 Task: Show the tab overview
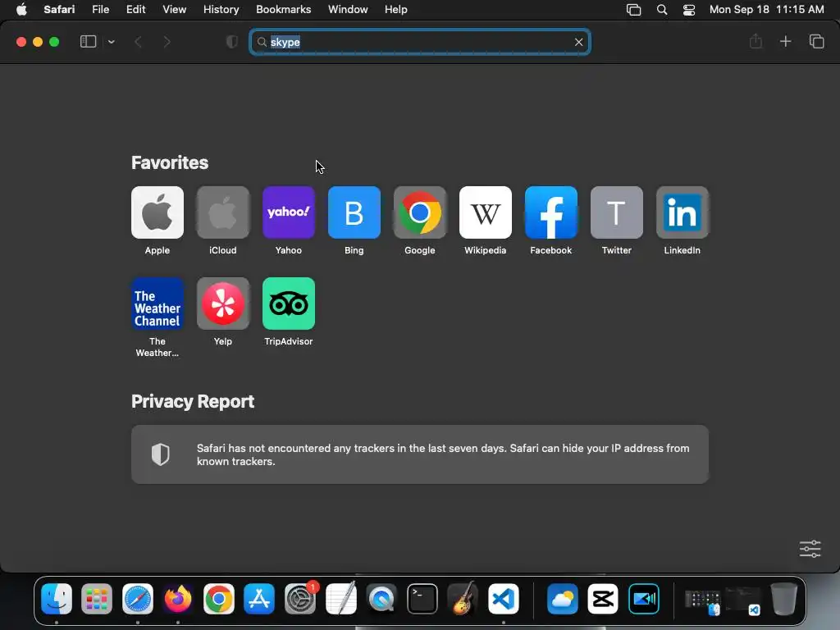pyautogui.click(x=816, y=41)
